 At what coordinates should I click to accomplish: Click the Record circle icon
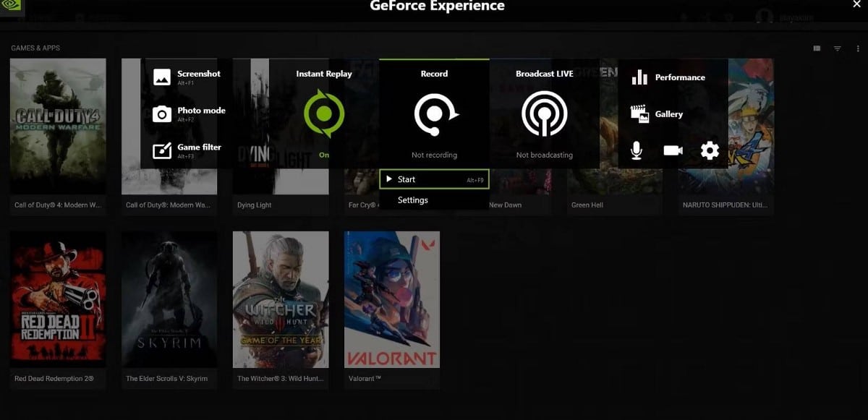point(435,114)
